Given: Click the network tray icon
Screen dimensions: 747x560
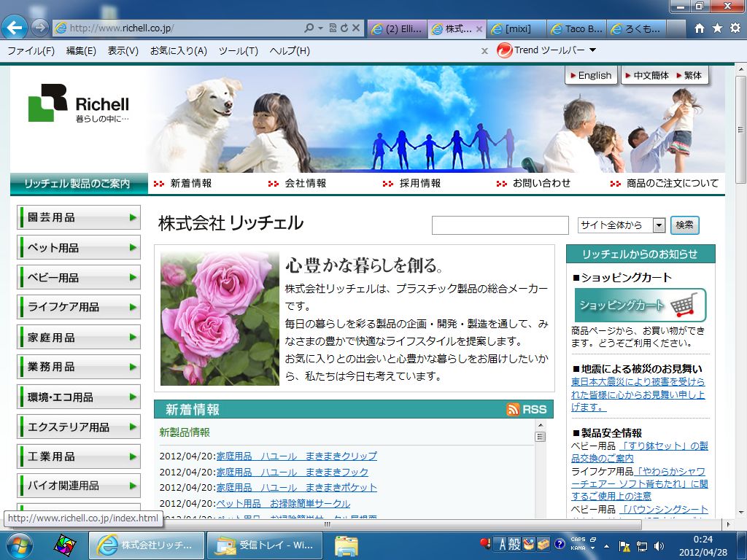Looking at the screenshot, I should 642,545.
